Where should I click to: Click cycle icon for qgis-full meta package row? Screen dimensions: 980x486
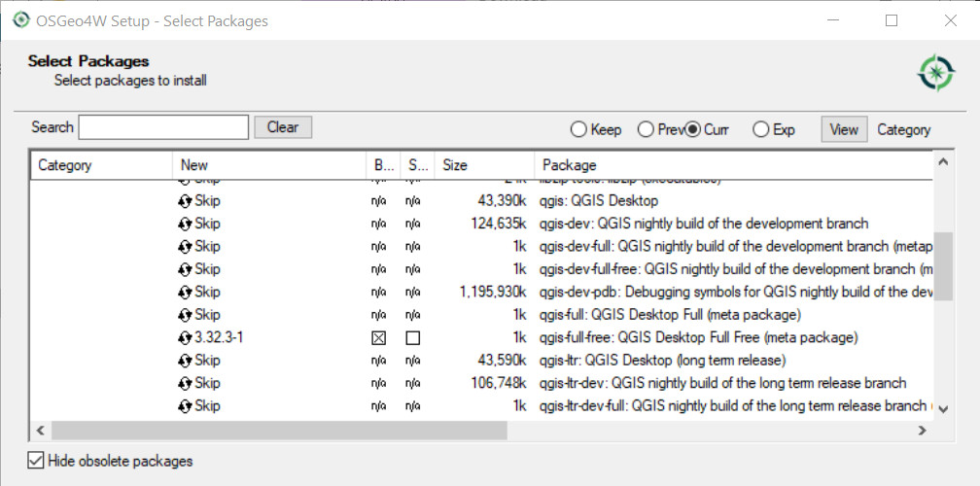tap(185, 315)
